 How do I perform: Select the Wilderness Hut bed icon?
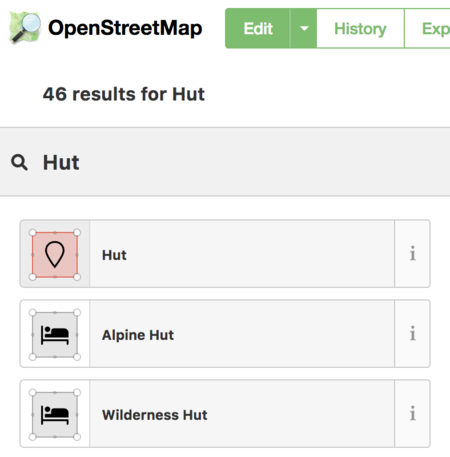point(55,415)
